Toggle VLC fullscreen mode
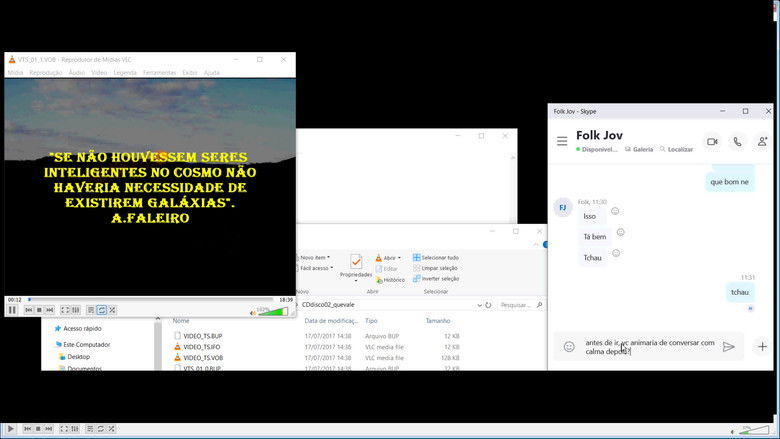 pos(66,310)
